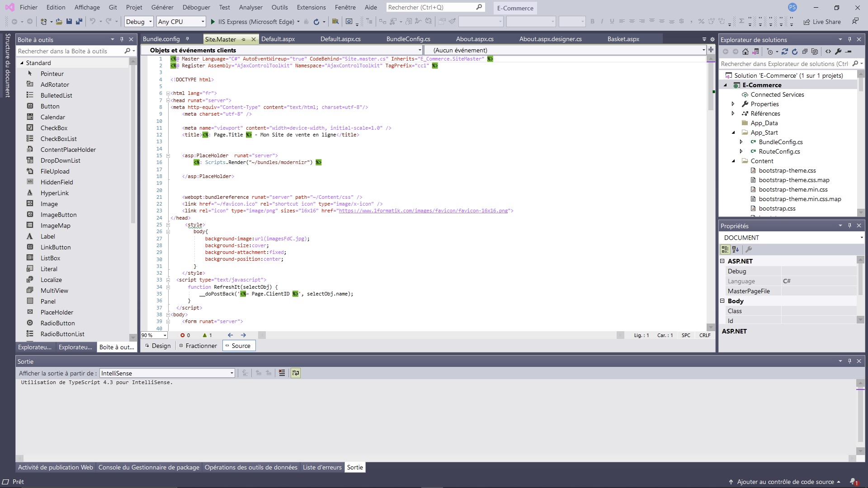
Task: Open the output source IntelliSense dropdown
Action: point(167,373)
